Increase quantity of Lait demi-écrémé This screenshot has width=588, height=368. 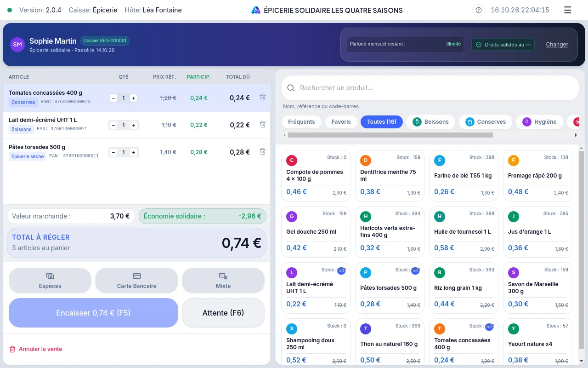(x=133, y=125)
